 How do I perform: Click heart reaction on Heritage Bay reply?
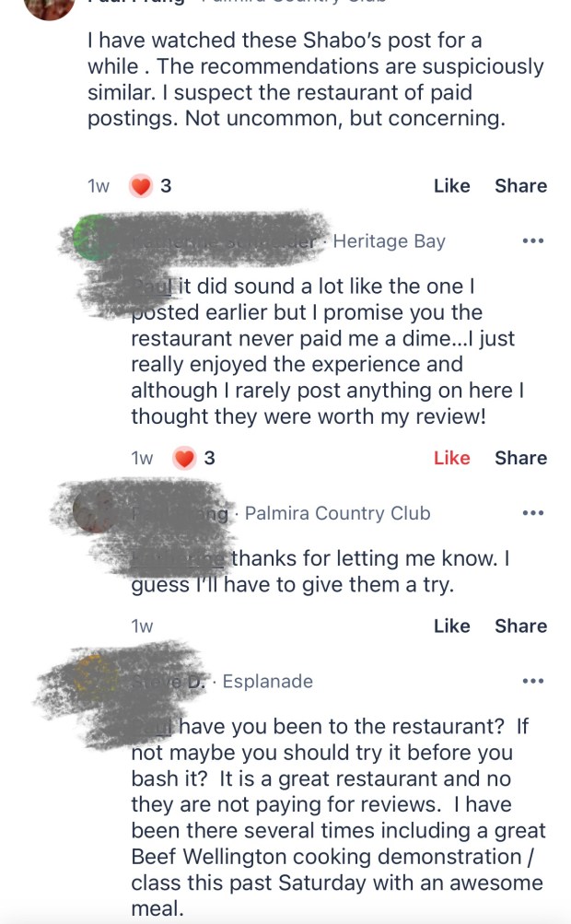click(x=185, y=458)
